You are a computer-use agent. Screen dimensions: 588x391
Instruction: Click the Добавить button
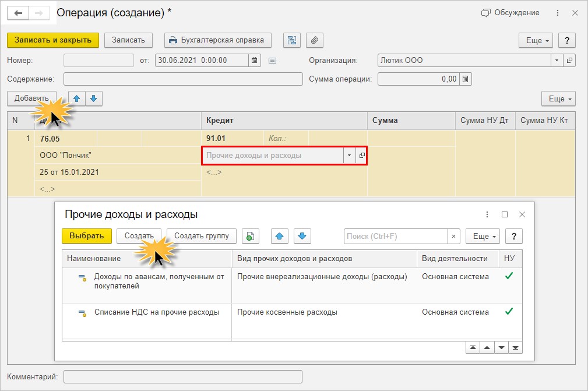click(x=31, y=98)
